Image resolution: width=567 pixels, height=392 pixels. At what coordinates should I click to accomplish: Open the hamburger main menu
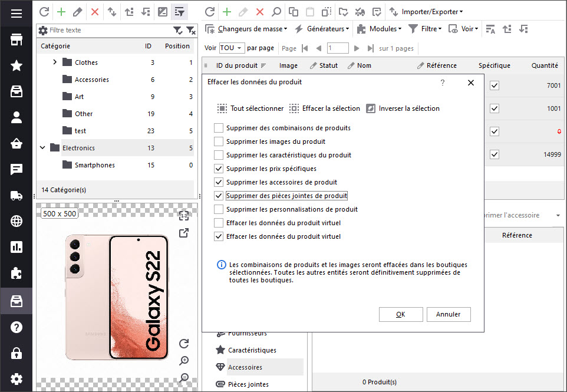17,14
